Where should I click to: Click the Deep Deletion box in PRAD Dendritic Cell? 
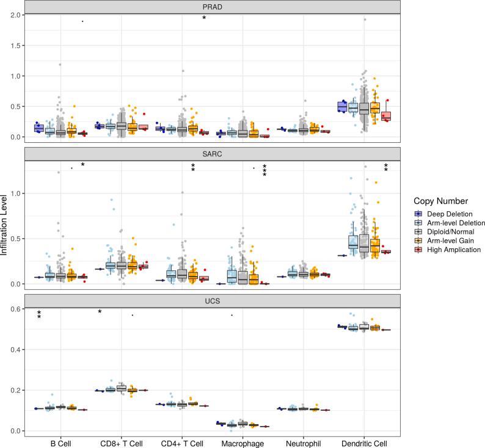pos(343,107)
